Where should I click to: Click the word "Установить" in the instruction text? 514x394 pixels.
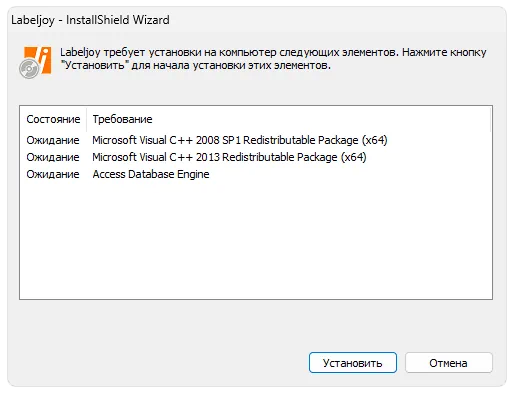click(x=95, y=65)
